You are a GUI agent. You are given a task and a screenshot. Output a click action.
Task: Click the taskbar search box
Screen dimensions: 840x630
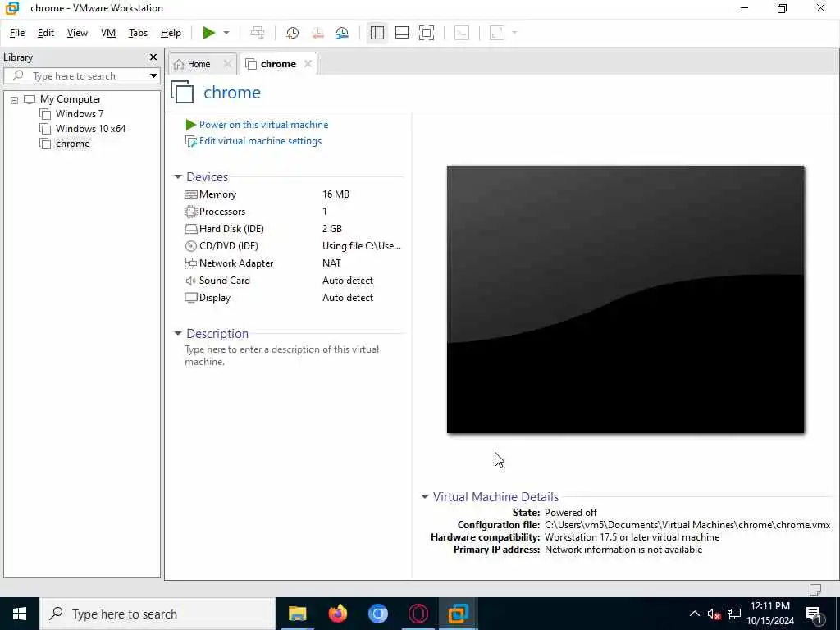[x=157, y=614]
